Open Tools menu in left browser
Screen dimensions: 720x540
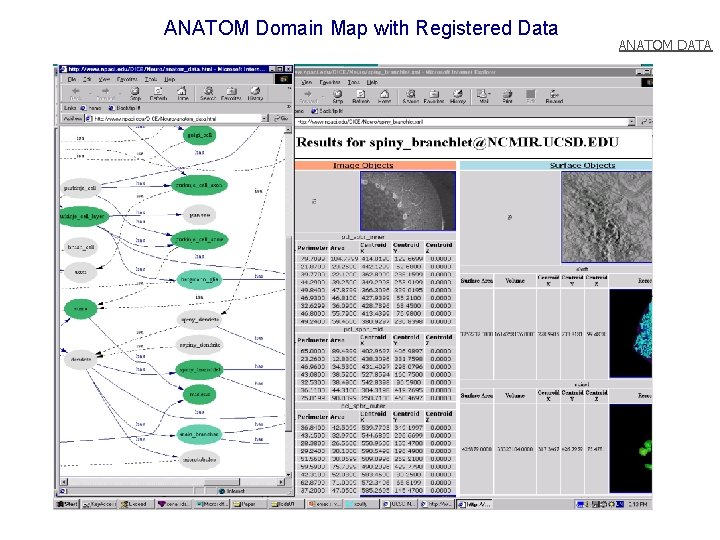click(x=151, y=79)
